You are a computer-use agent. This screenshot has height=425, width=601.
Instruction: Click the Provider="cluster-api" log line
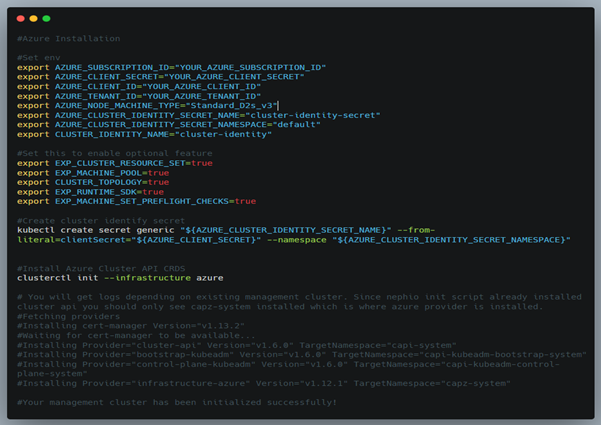point(237,345)
